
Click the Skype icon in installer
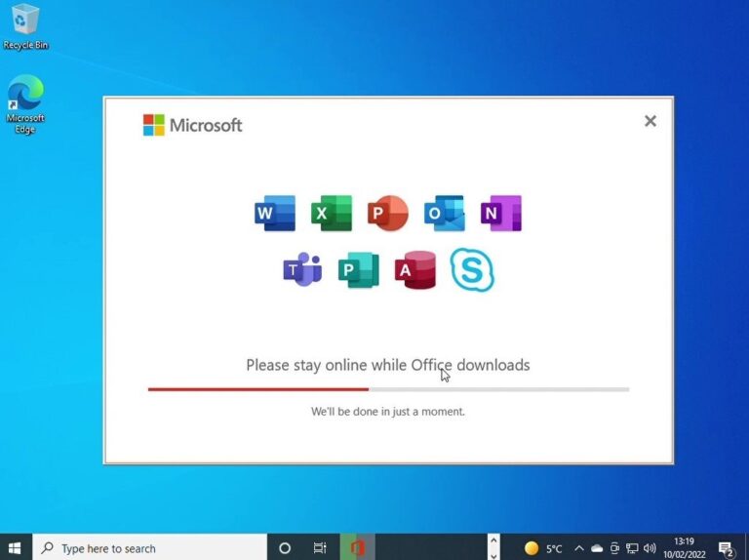472,270
